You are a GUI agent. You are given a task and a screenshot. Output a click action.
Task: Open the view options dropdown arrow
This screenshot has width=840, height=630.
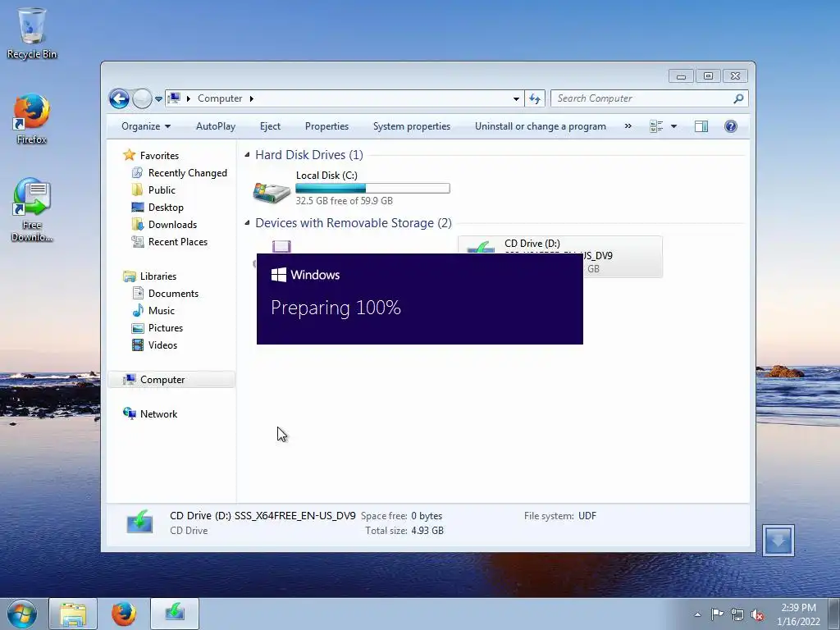pyautogui.click(x=674, y=126)
